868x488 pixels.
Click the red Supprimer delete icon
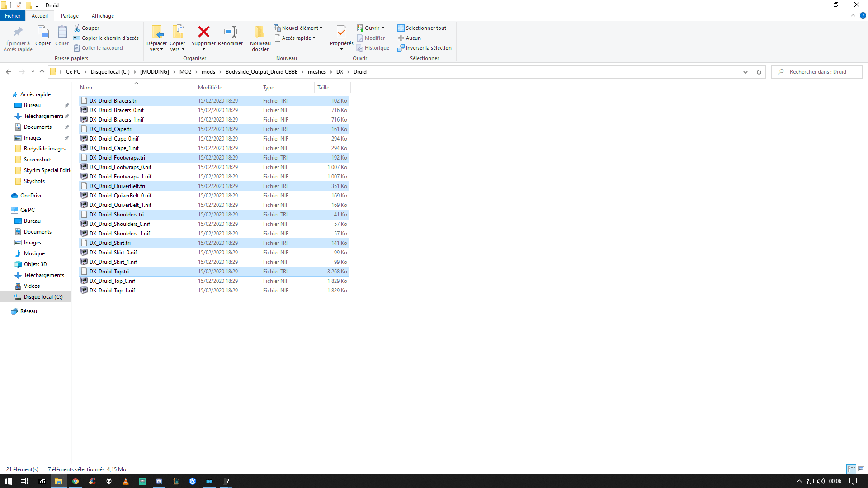(203, 32)
